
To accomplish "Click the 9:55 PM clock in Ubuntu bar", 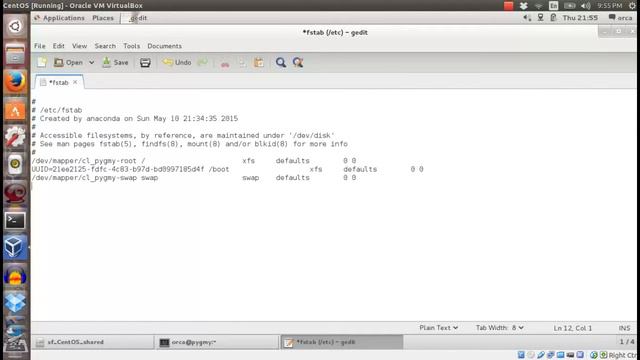I will [x=609, y=5].
